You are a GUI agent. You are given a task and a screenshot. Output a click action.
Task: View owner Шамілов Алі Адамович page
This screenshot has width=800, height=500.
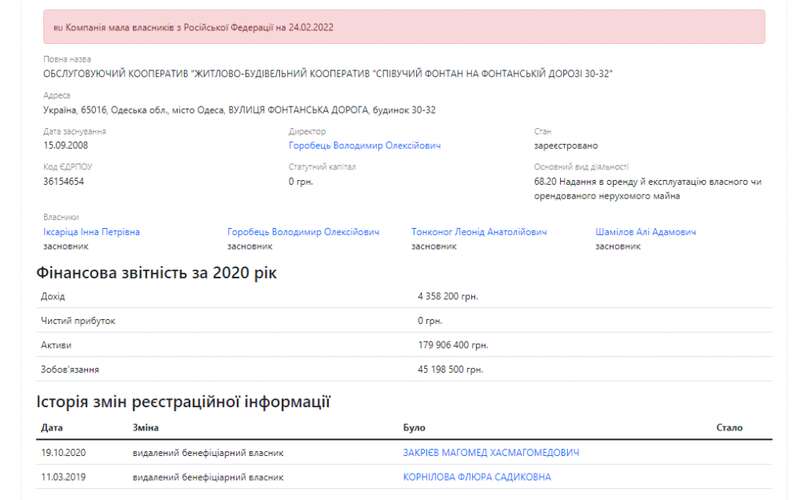[x=645, y=232]
